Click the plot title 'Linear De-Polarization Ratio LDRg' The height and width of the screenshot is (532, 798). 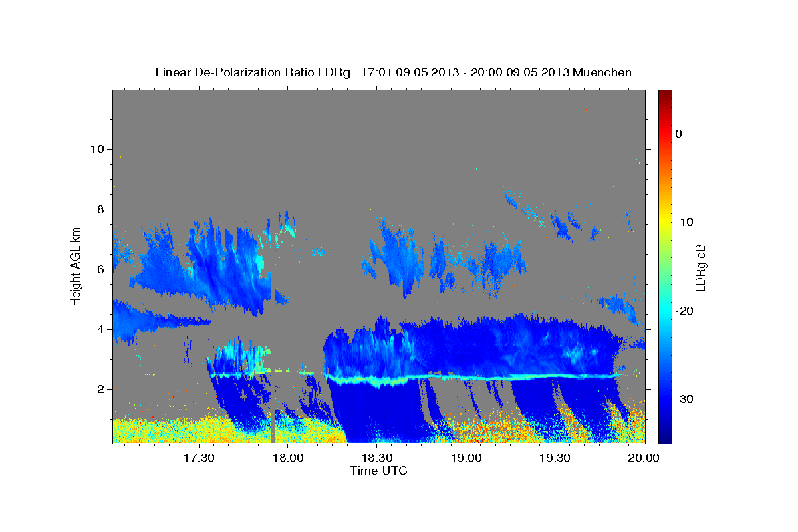[x=252, y=72]
